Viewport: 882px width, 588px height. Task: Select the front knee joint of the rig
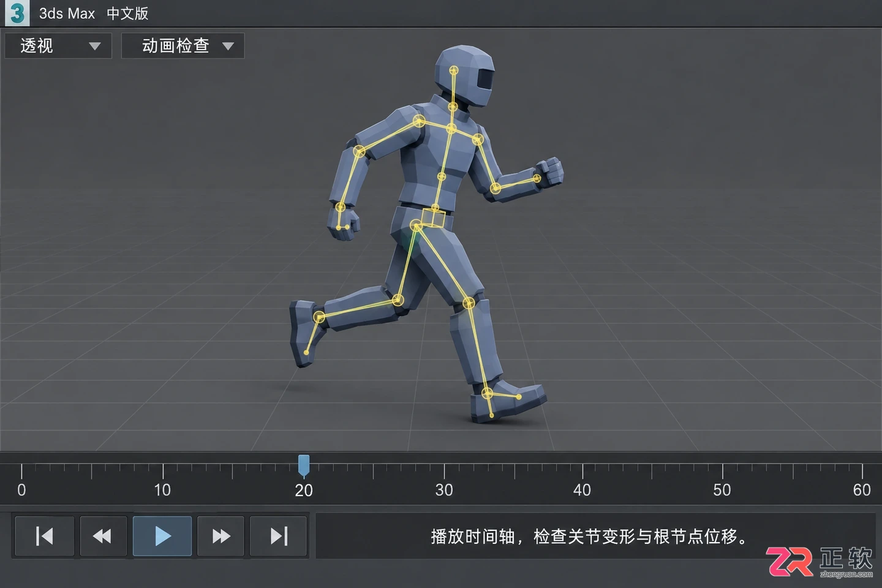469,303
